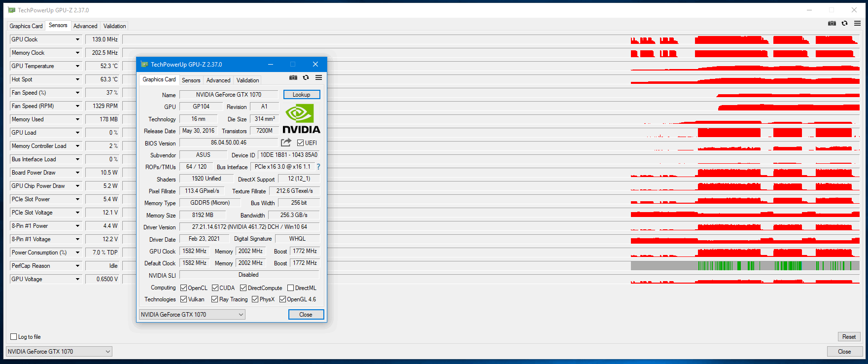This screenshot has width=868, height=364.
Task: Click GPU-Z app icon in dialog title bar
Action: [144, 64]
